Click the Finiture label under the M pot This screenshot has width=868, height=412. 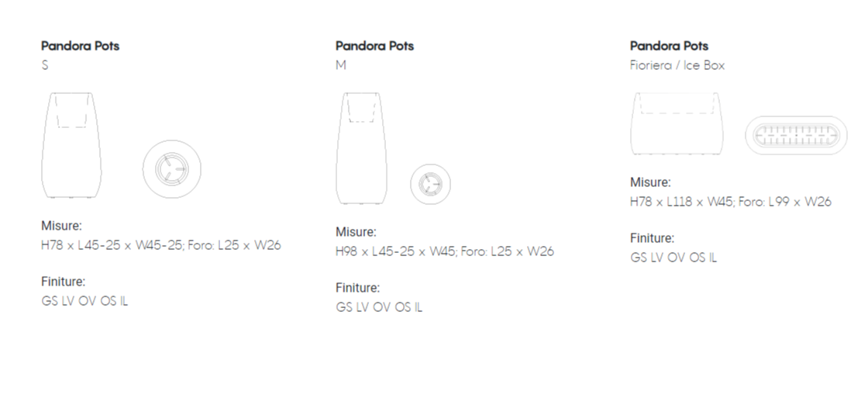tap(357, 288)
